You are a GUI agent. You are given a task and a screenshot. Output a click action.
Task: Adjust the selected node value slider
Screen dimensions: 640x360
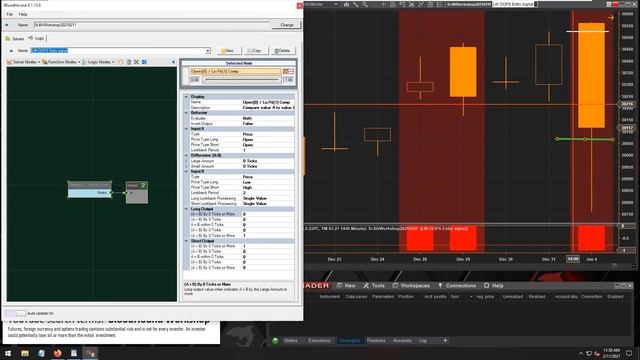coord(242,80)
